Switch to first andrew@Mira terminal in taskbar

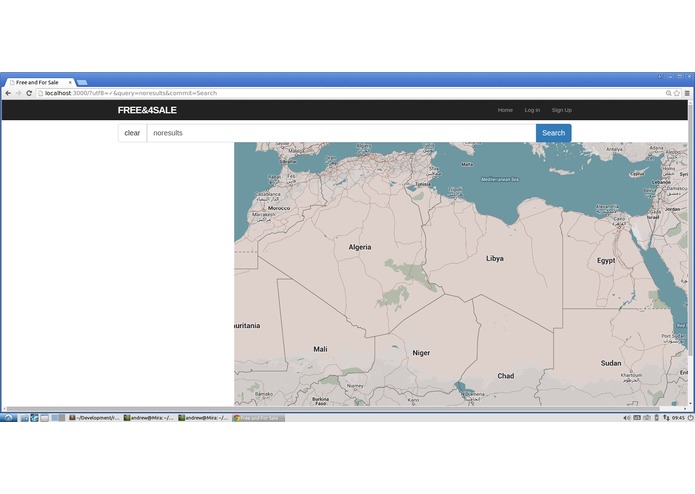(149, 418)
